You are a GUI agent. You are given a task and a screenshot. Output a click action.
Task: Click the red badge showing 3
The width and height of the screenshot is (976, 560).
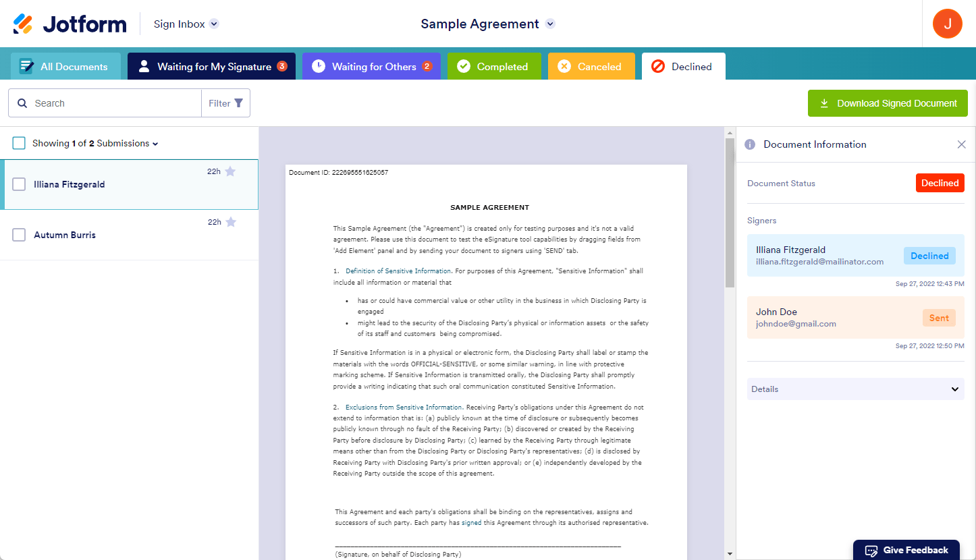(282, 66)
